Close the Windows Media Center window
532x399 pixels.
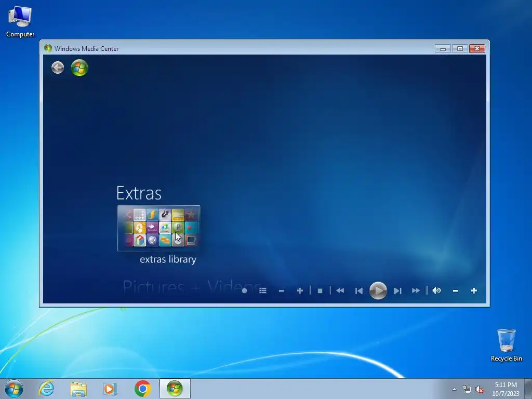click(x=477, y=49)
